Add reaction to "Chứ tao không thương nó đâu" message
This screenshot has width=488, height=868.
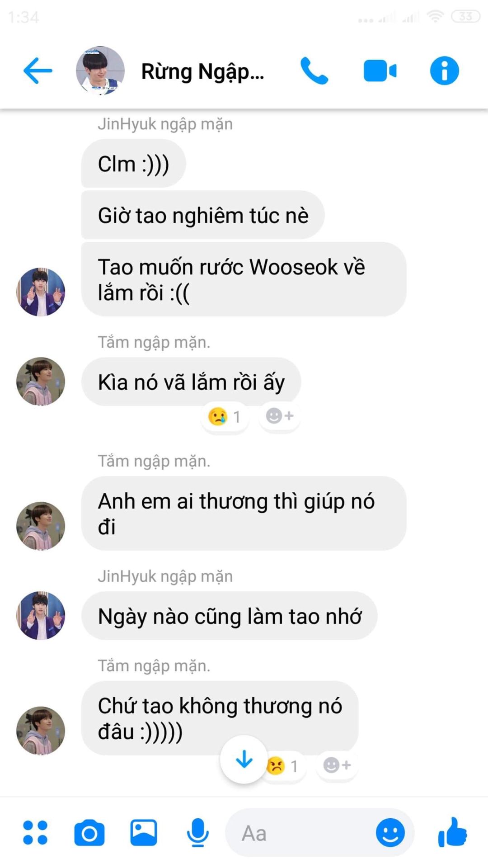(x=337, y=765)
